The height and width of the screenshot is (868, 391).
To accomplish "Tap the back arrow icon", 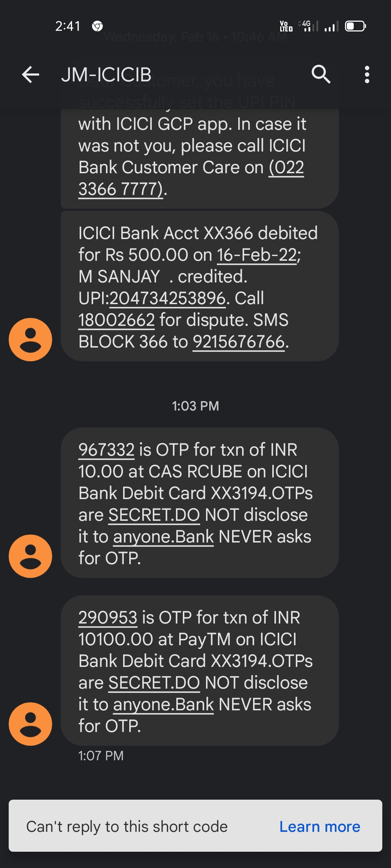I will point(30,75).
